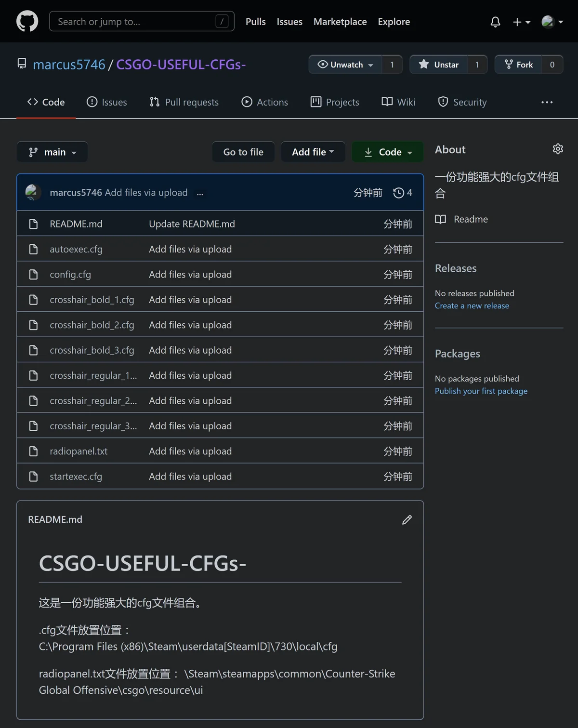This screenshot has width=578, height=728.
Task: Click file icon for autoexec.cfg row
Action: 33,249
